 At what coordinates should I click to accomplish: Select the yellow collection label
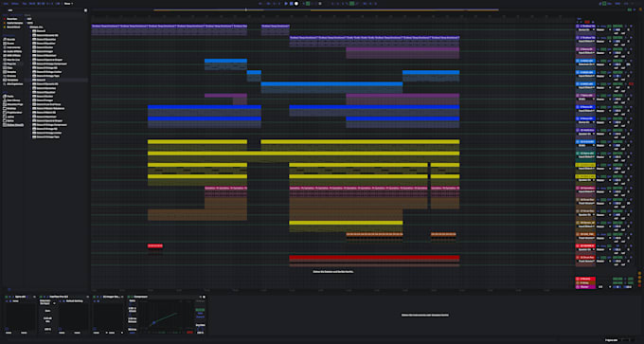[x=12, y=27]
